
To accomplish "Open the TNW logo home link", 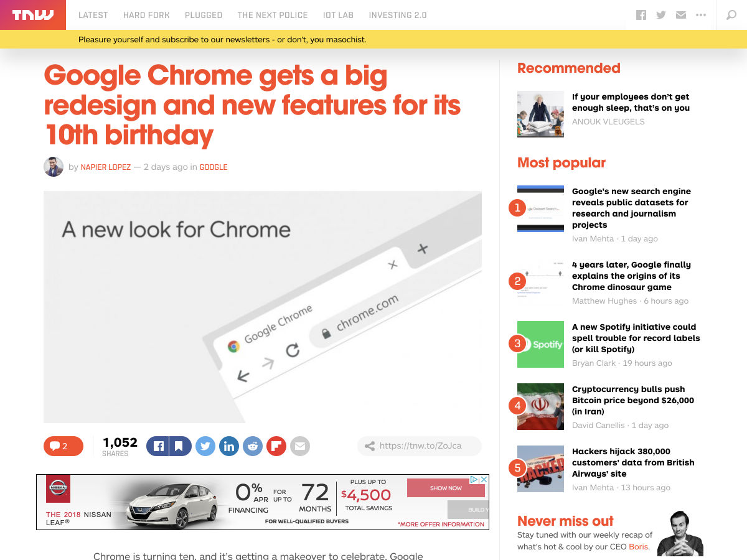I will [33, 15].
